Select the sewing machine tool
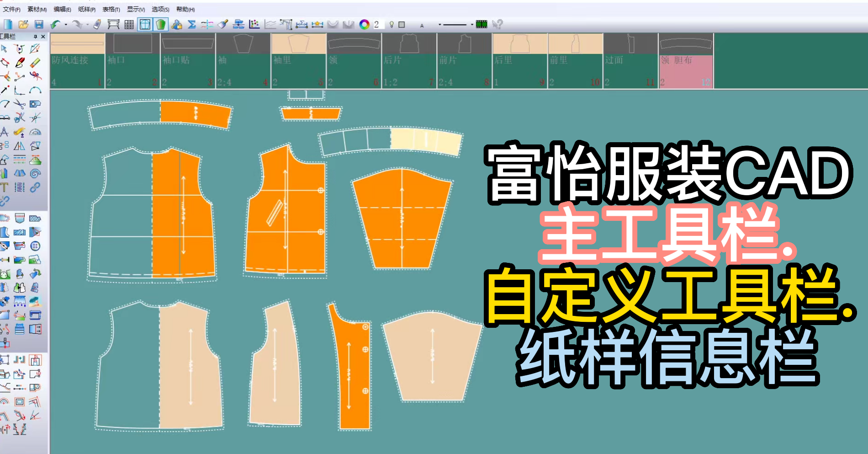The width and height of the screenshot is (868, 454). (x=35, y=315)
